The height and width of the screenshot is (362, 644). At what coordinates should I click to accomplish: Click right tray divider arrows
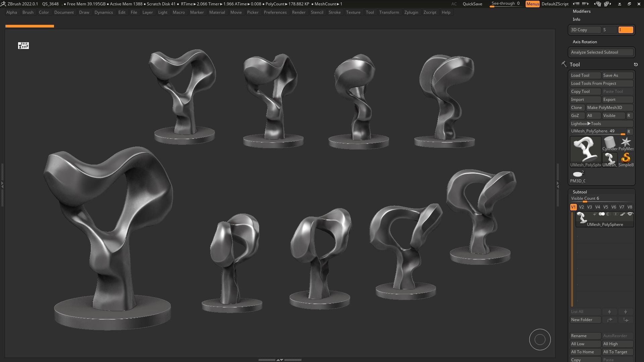[557, 185]
